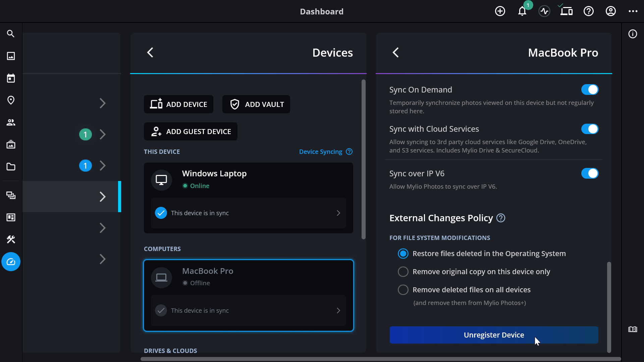The width and height of the screenshot is (644, 362).
Task: Open the Calendar view icon
Action: pos(11,78)
